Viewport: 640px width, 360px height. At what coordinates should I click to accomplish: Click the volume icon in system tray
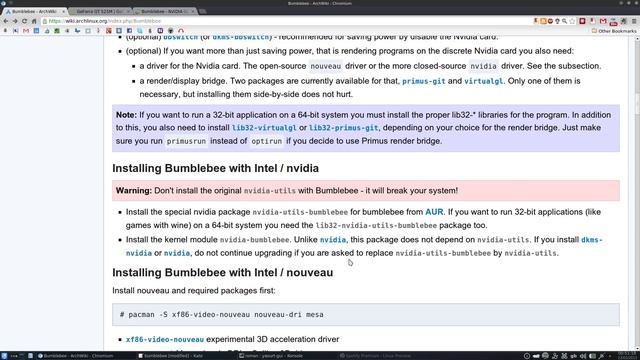[x=583, y=356]
